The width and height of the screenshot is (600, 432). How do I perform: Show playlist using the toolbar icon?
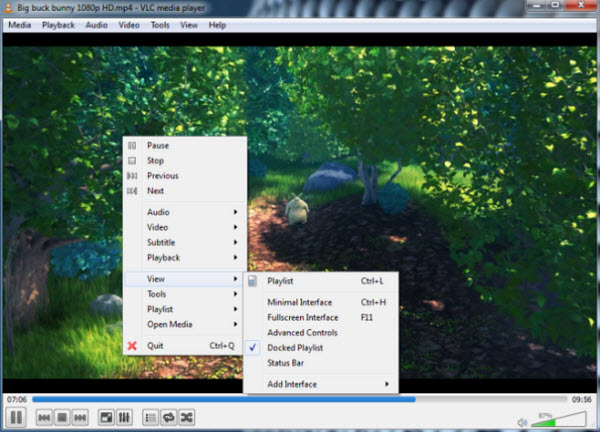pos(150,417)
